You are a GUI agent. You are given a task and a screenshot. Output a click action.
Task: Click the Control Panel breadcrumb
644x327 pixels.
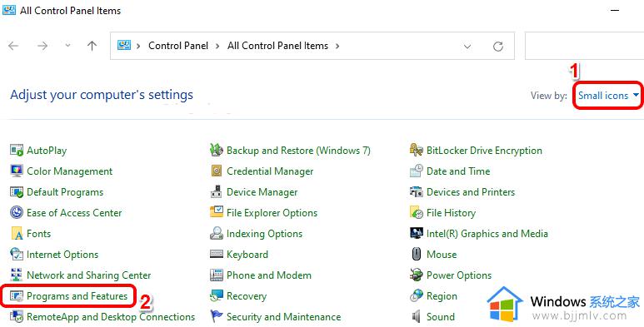[x=178, y=46]
